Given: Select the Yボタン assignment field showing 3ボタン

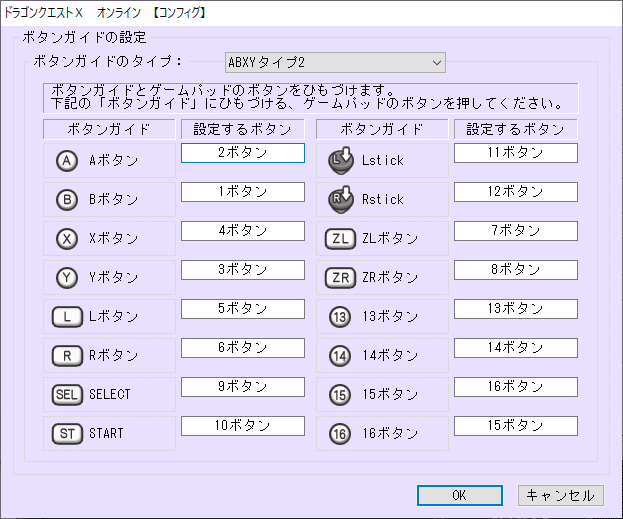Looking at the screenshot, I should [243, 270].
